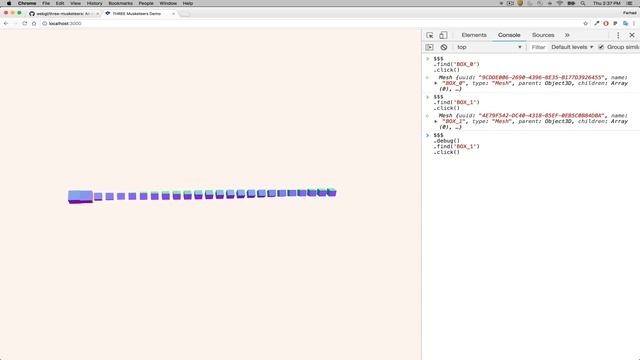The image size is (640, 360).
Task: Close the THREE Musketeers Demo tab
Action: (173, 14)
